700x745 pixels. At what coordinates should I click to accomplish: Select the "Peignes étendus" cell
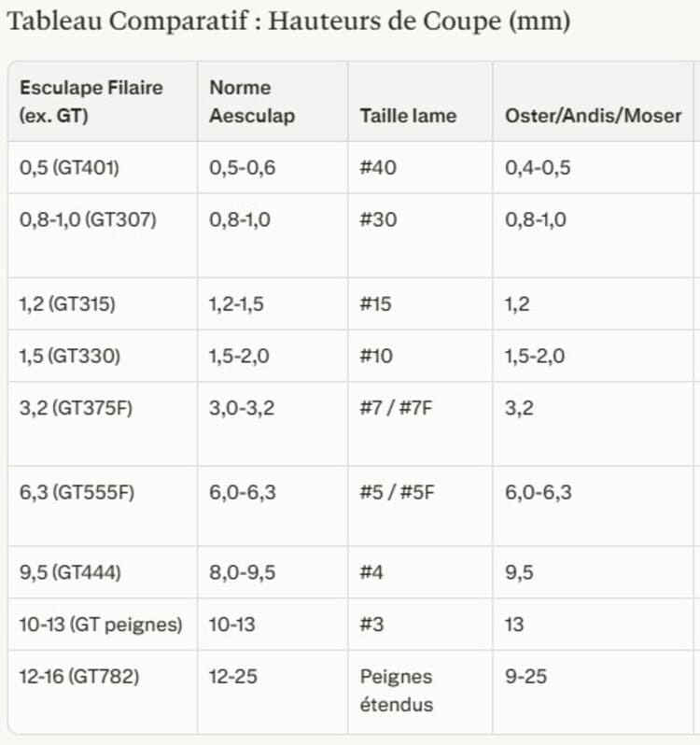click(396, 690)
